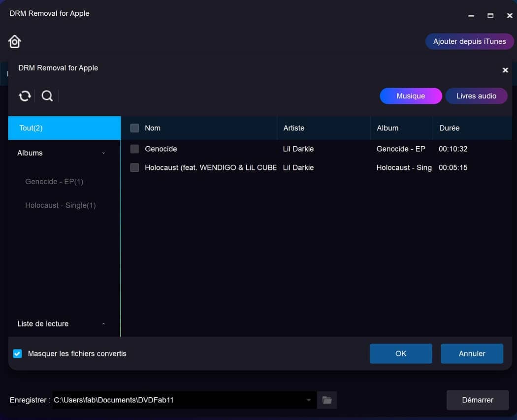This screenshot has height=420, width=517.
Task: Maximize the main application window
Action: [490, 15]
